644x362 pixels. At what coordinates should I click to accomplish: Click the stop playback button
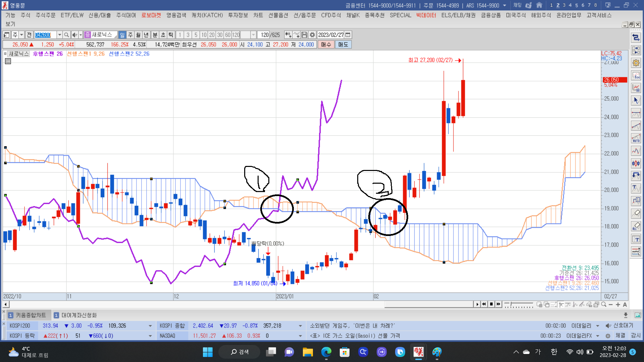(491, 304)
